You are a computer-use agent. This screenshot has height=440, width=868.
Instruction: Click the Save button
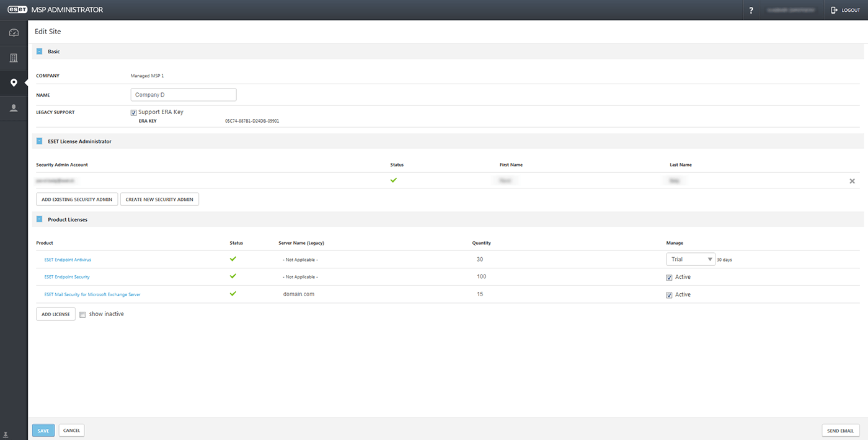(43, 430)
